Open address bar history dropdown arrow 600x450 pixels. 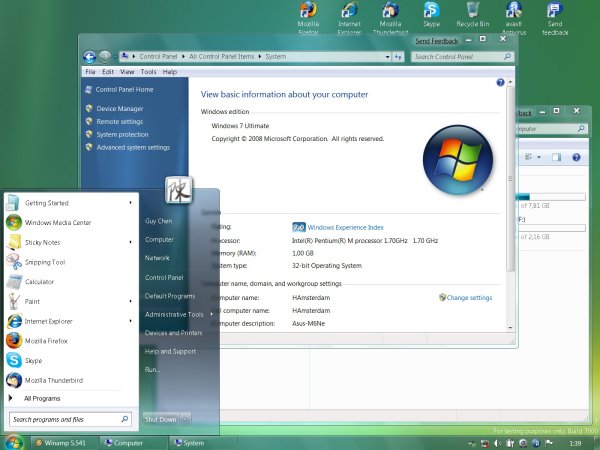[388, 57]
